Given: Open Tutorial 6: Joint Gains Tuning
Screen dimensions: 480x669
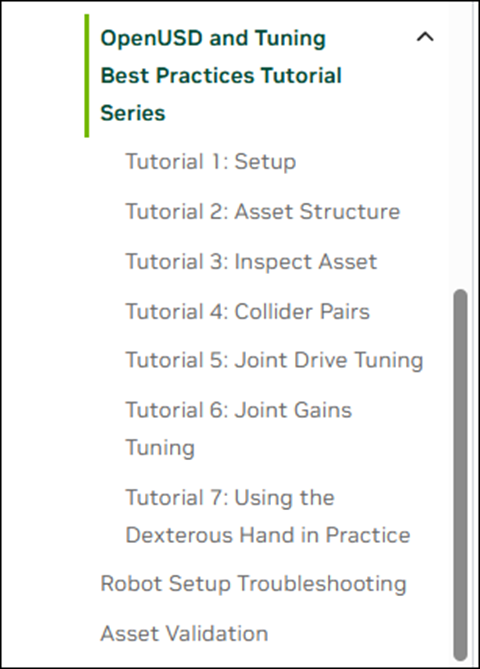Looking at the screenshot, I should 239,429.
